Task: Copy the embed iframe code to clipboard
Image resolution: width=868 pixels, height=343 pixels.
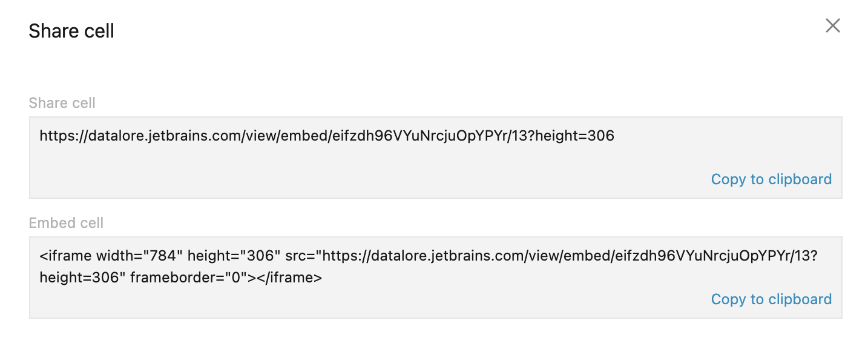Action: tap(771, 299)
